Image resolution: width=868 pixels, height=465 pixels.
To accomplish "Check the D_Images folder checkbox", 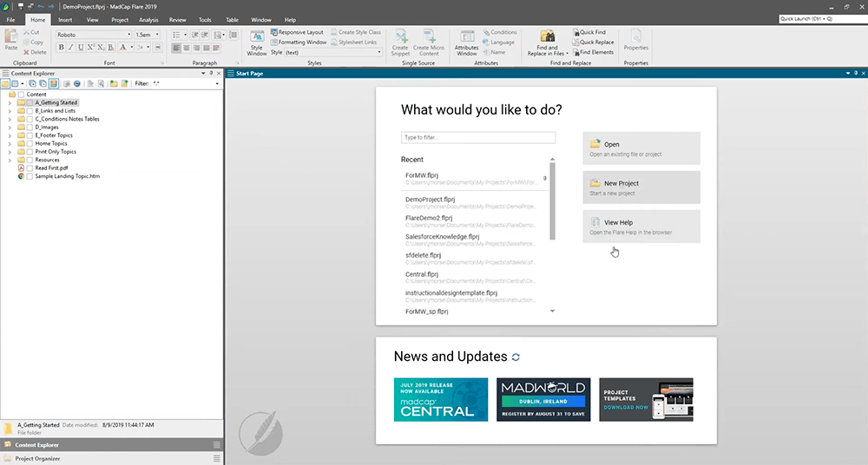I will [30, 128].
